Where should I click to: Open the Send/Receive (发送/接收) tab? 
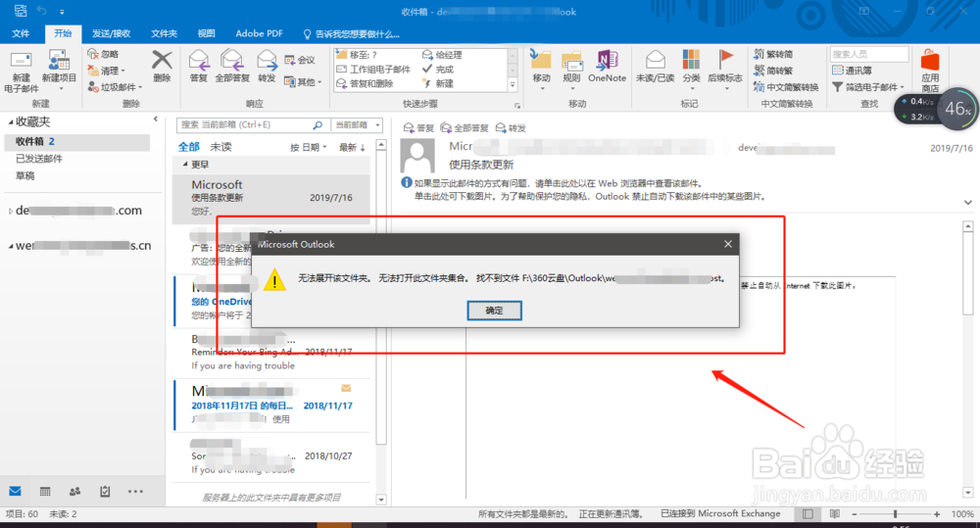(x=112, y=33)
